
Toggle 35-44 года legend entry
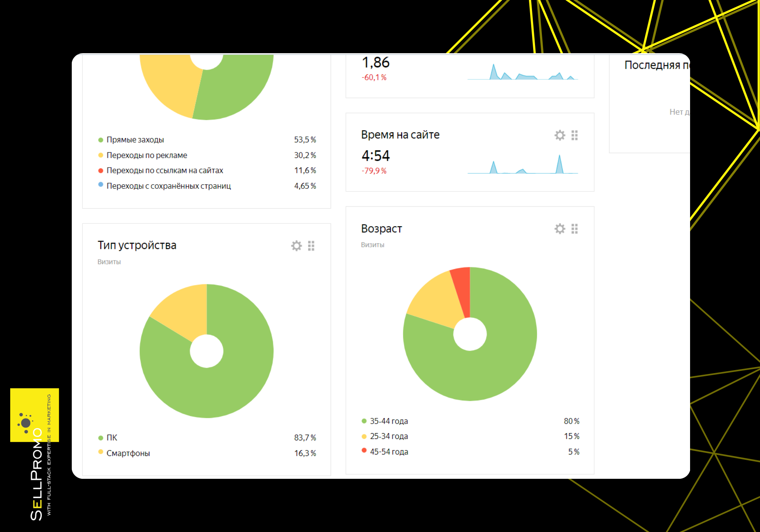388,421
